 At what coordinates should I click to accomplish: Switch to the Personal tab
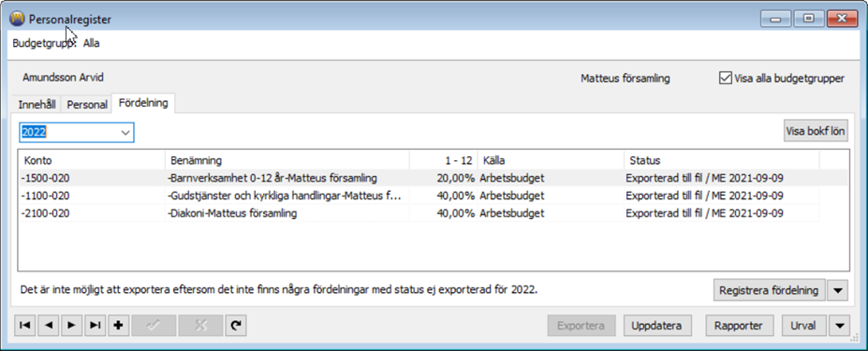(87, 105)
